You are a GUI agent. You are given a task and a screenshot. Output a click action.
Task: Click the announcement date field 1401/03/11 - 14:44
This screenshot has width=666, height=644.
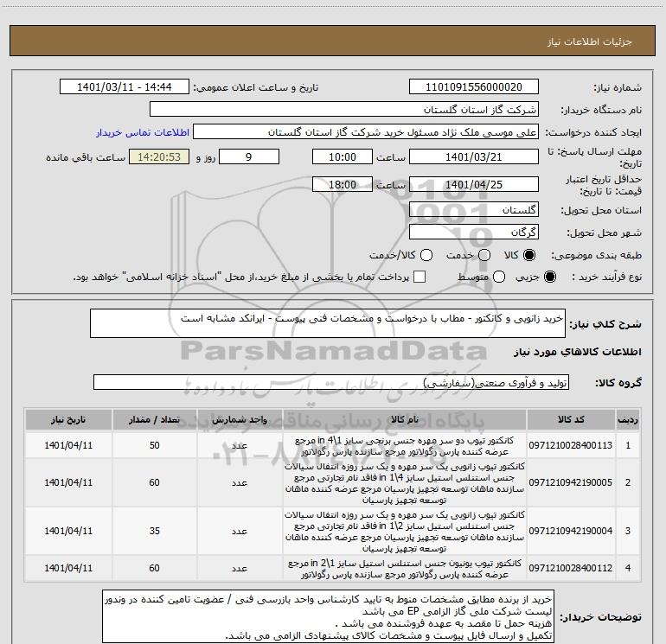(x=125, y=87)
